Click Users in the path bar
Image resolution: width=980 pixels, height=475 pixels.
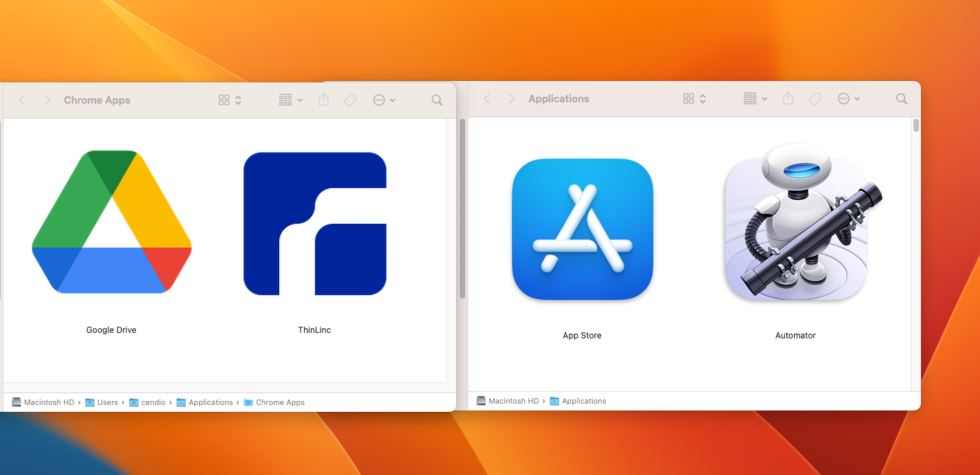(102, 402)
